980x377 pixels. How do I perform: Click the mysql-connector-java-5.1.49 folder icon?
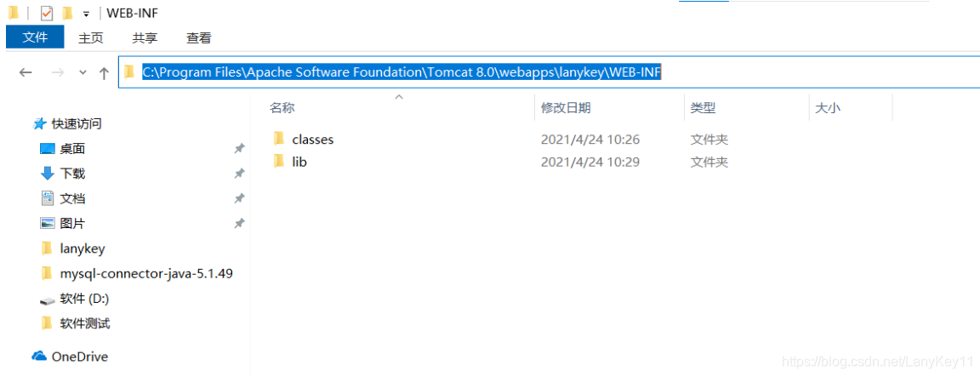point(47,273)
